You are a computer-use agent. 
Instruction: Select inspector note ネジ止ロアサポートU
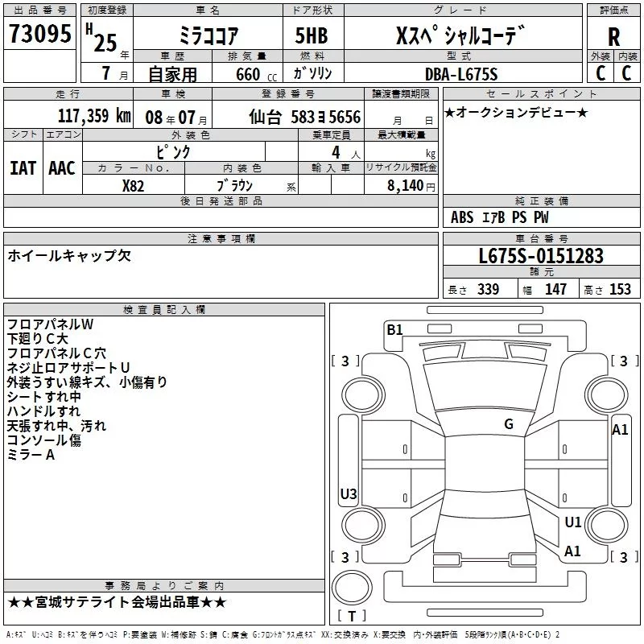coord(68,368)
